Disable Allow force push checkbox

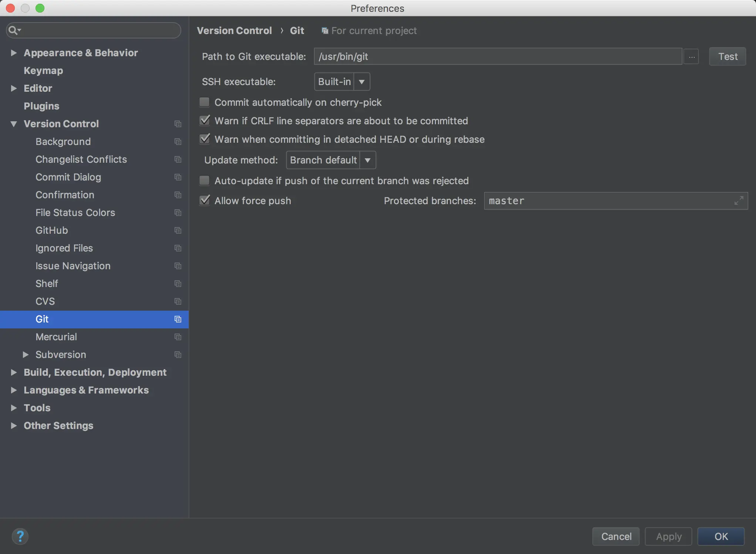point(205,200)
